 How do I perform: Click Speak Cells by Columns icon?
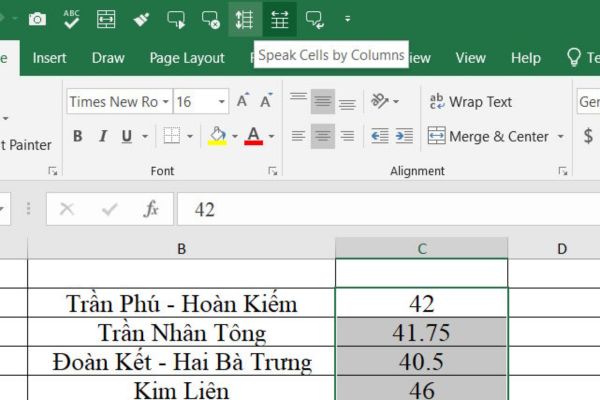[280, 19]
